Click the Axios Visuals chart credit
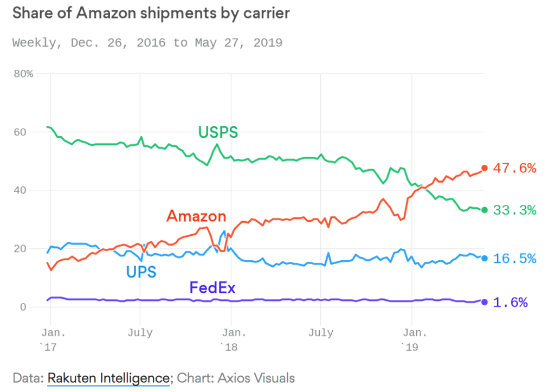Screen dimensions: 555x392 click(x=256, y=377)
